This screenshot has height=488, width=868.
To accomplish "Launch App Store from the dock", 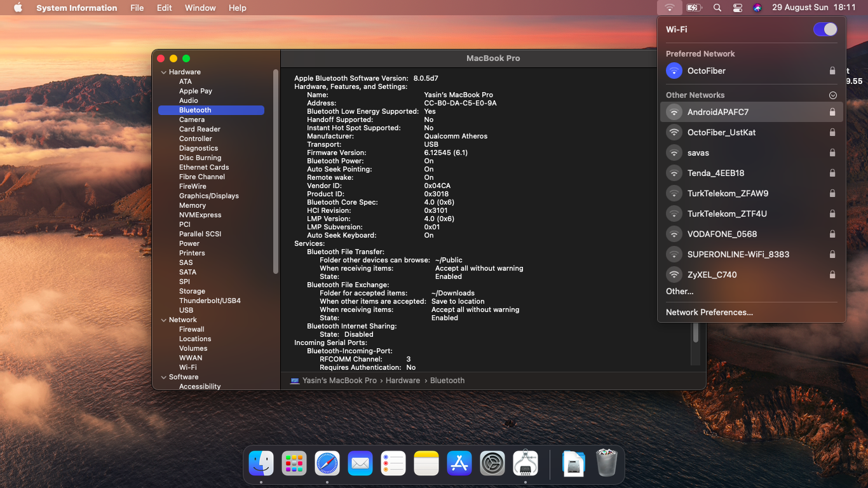I will [459, 464].
